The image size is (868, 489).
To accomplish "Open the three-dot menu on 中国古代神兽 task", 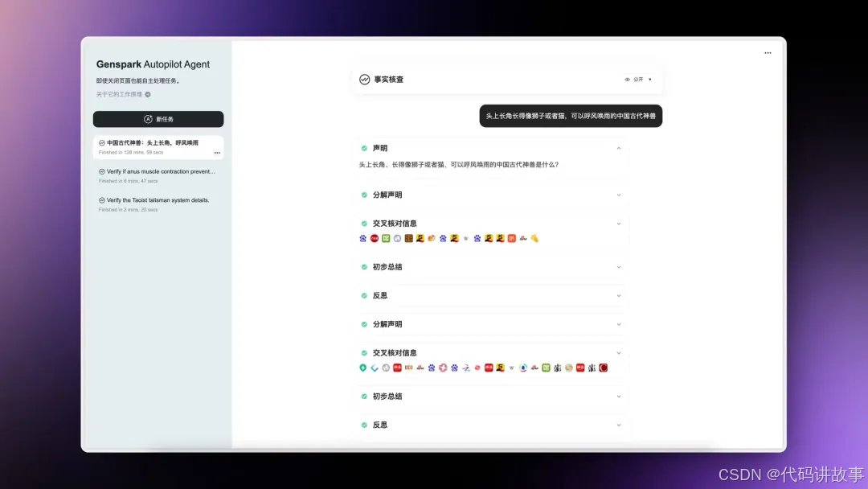I will 217,153.
